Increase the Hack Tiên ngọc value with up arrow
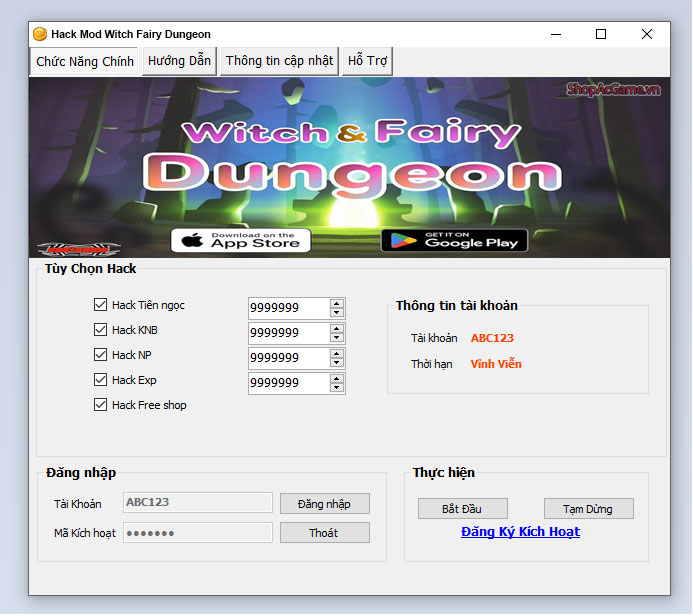Screen dimensions: 693x616 point(337,303)
